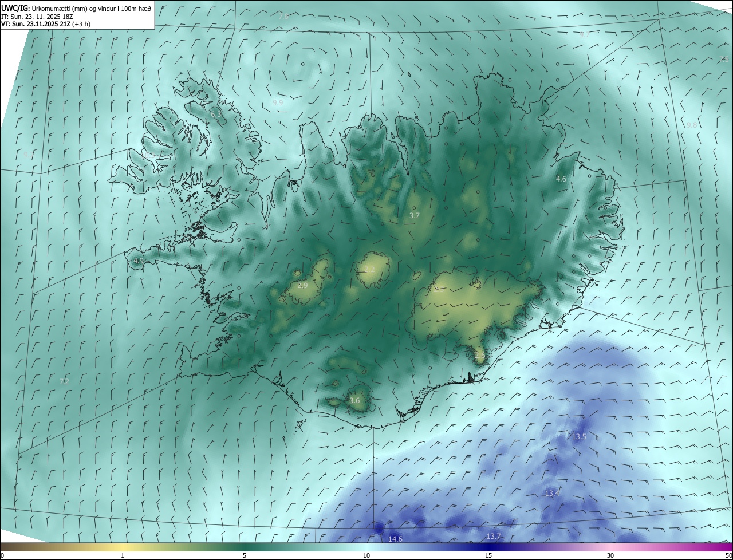Select the 15 mark on the color bar
Viewport: 733px width, 560px height.
[x=488, y=556]
